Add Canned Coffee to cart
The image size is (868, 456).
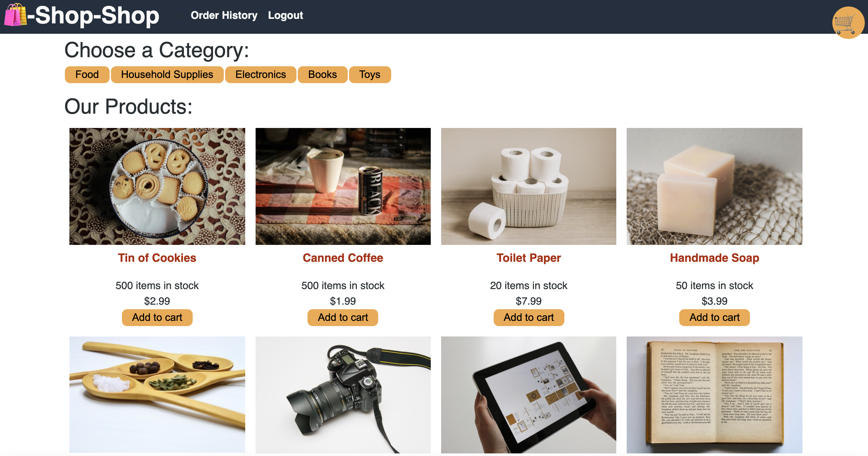pyautogui.click(x=343, y=317)
